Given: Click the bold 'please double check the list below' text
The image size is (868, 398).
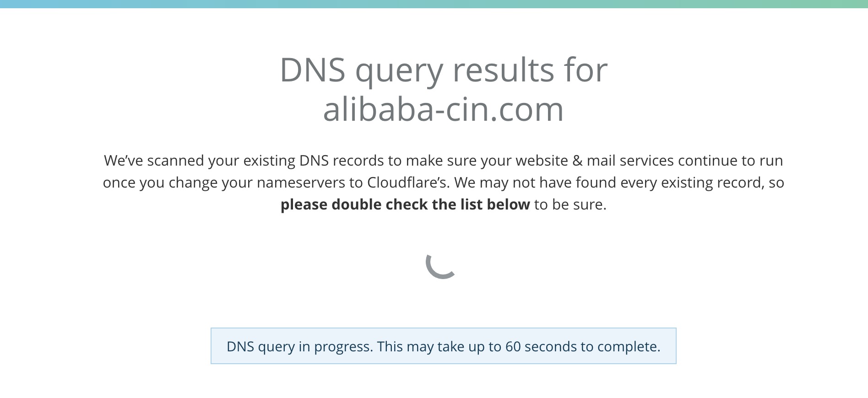Looking at the screenshot, I should point(405,204).
